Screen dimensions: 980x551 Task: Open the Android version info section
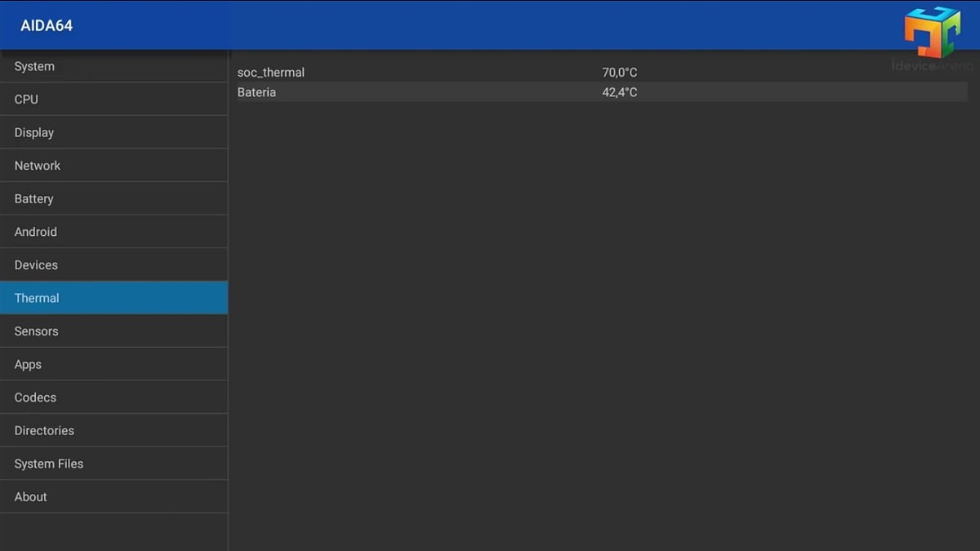(35, 231)
